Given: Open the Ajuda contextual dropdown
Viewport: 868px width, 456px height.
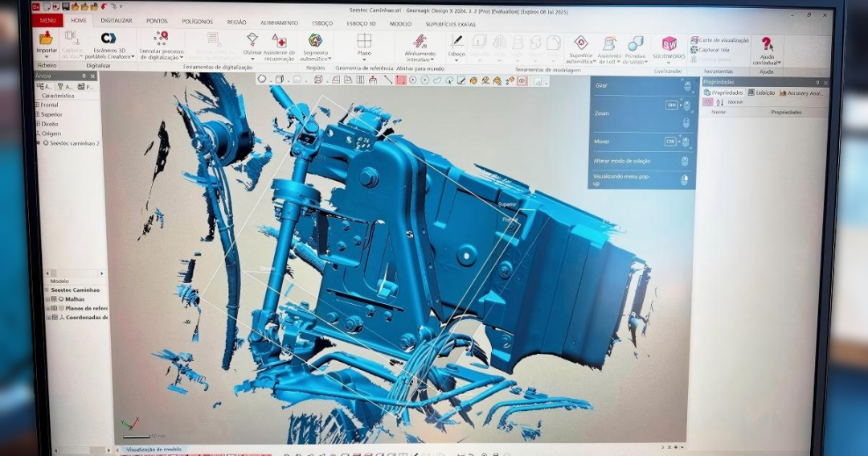Looking at the screenshot, I should (767, 64).
